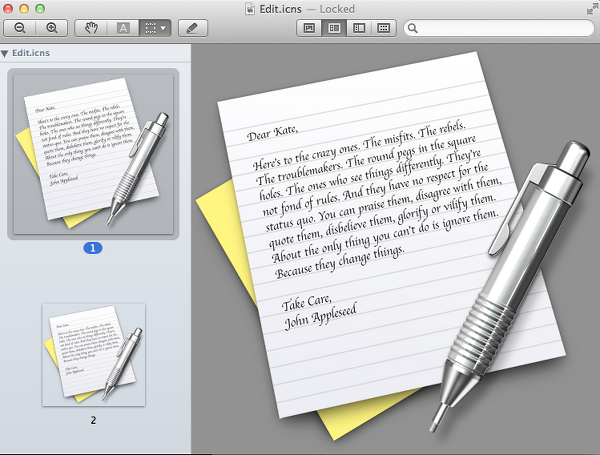Select thumbnail page 2
Image resolution: width=600 pixels, height=455 pixels.
[x=93, y=355]
